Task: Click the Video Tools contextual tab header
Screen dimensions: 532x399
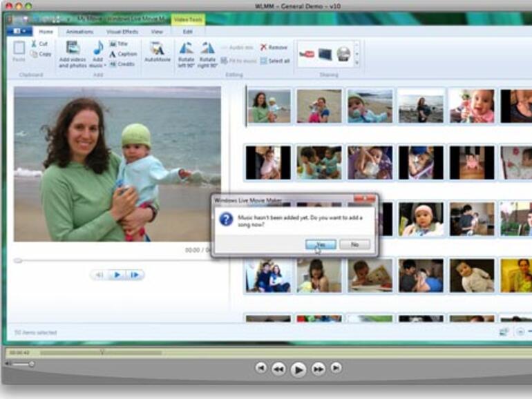Action: point(188,19)
